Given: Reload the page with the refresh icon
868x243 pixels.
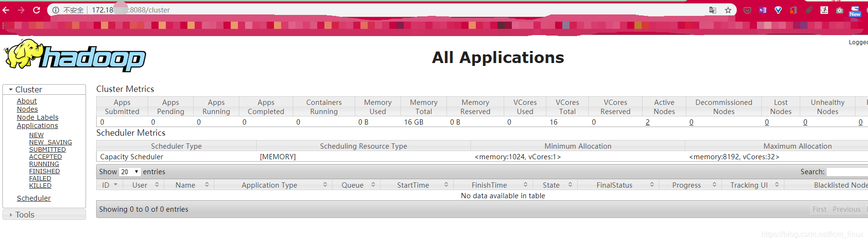Looking at the screenshot, I should (37, 10).
